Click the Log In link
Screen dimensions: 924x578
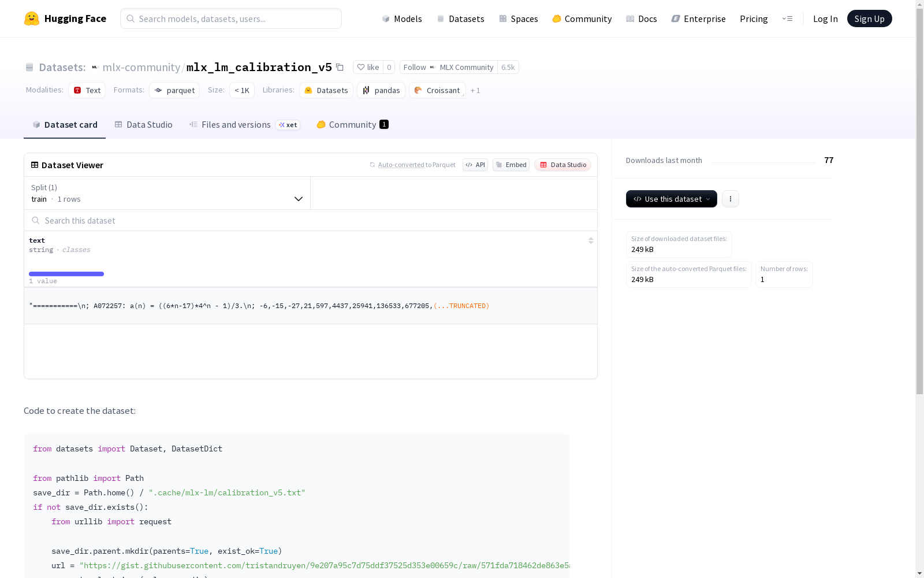click(825, 18)
